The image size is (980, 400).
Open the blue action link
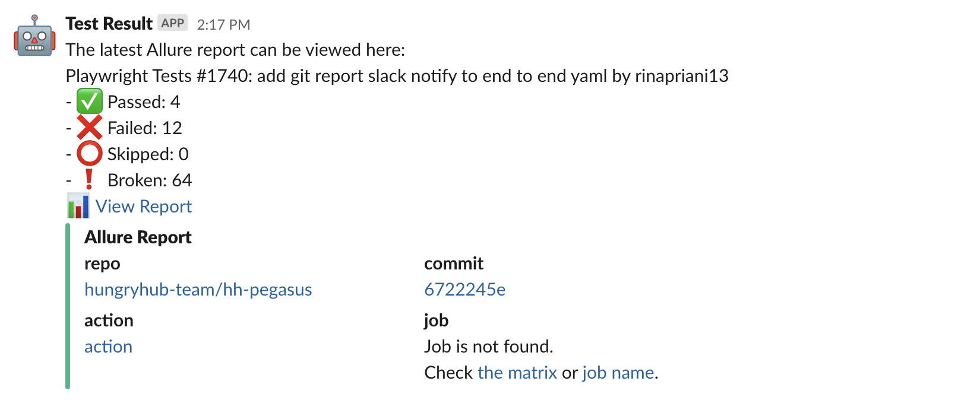(x=108, y=347)
